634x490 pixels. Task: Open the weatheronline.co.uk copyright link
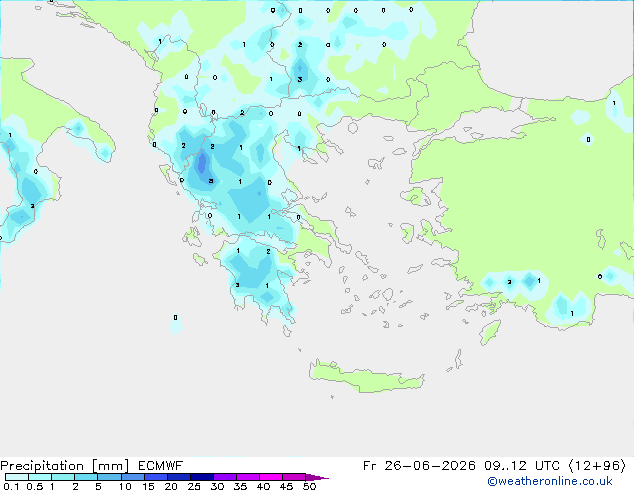pos(550,481)
